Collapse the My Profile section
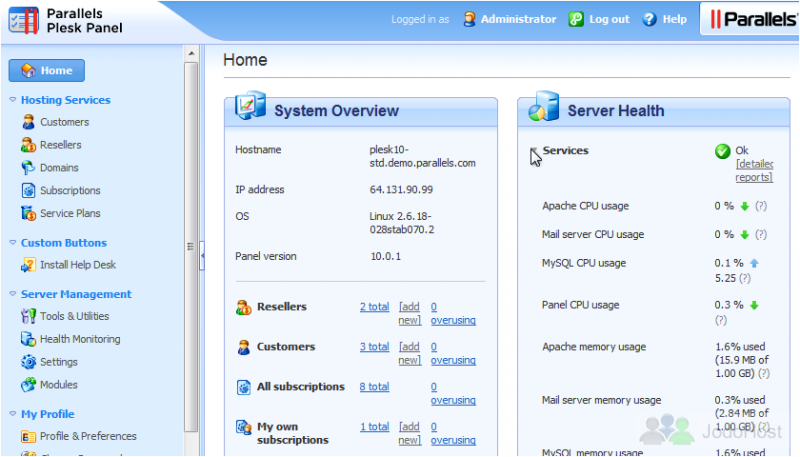Viewport: 800px width, 457px height. (13, 414)
